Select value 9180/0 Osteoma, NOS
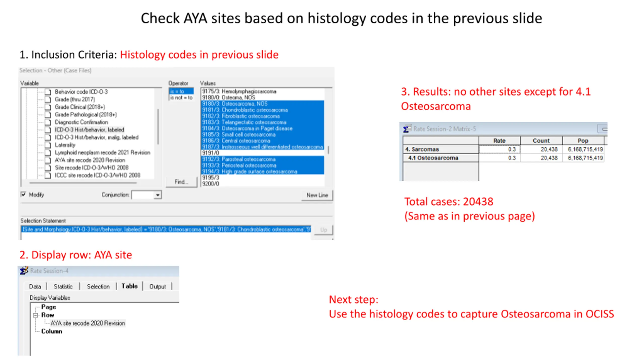Image resolution: width=644 pixels, height=362 pixels. [262, 97]
